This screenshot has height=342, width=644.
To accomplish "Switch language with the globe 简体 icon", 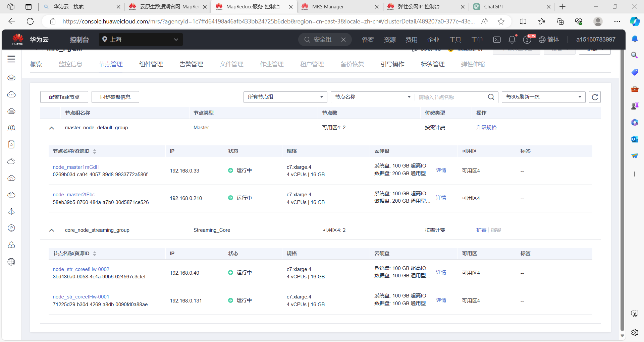I will tap(549, 40).
